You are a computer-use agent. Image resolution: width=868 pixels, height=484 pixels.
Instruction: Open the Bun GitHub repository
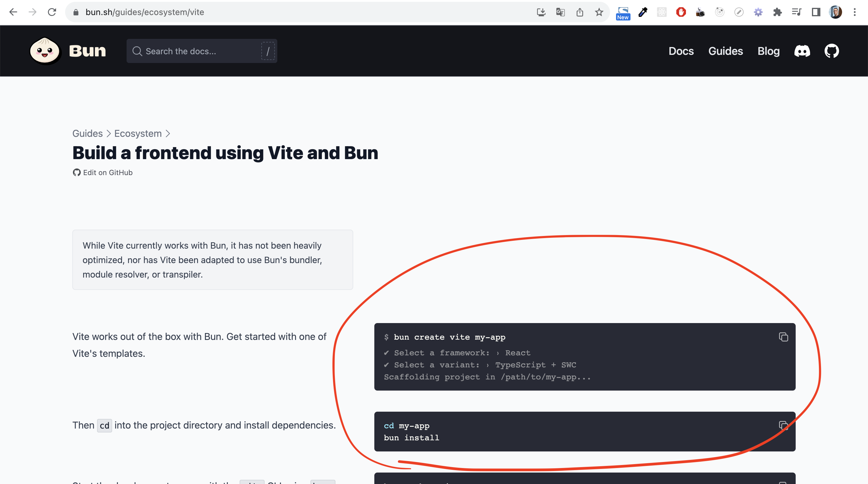click(832, 51)
